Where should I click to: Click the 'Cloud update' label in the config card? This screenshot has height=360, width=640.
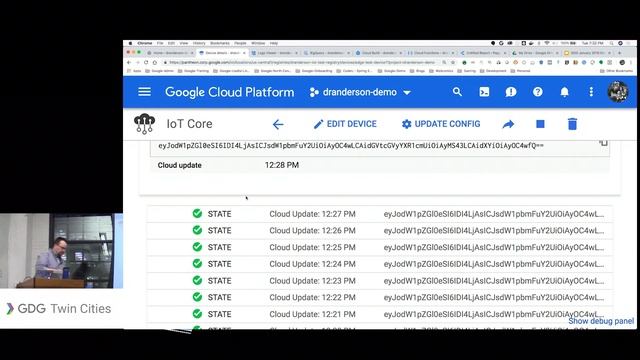click(180, 165)
